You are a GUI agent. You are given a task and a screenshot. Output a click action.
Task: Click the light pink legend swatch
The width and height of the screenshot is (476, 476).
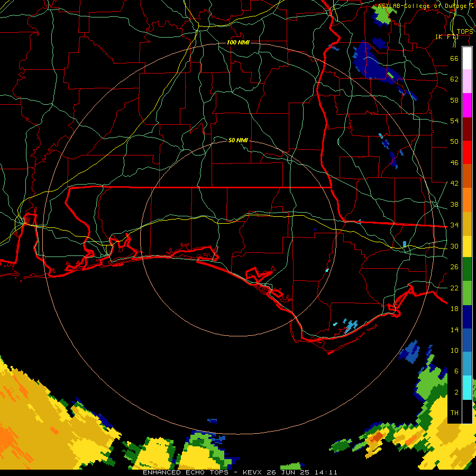pos(467,81)
